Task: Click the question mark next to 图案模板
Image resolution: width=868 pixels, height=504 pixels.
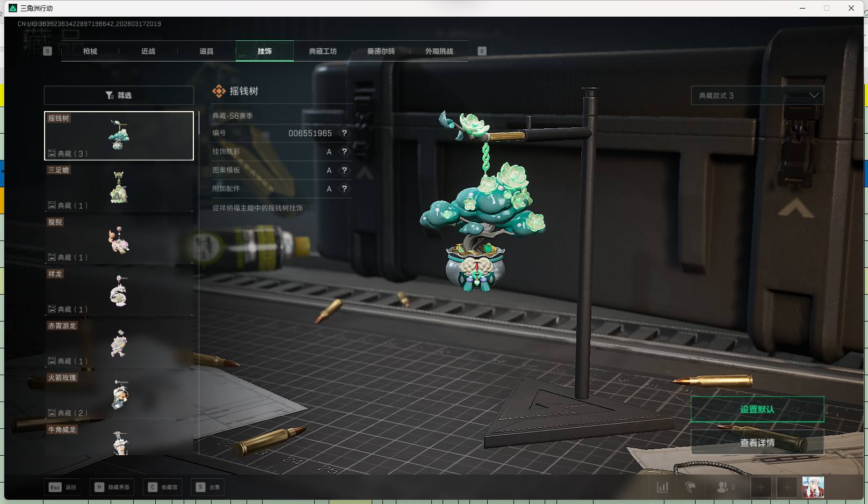Action: click(x=344, y=170)
